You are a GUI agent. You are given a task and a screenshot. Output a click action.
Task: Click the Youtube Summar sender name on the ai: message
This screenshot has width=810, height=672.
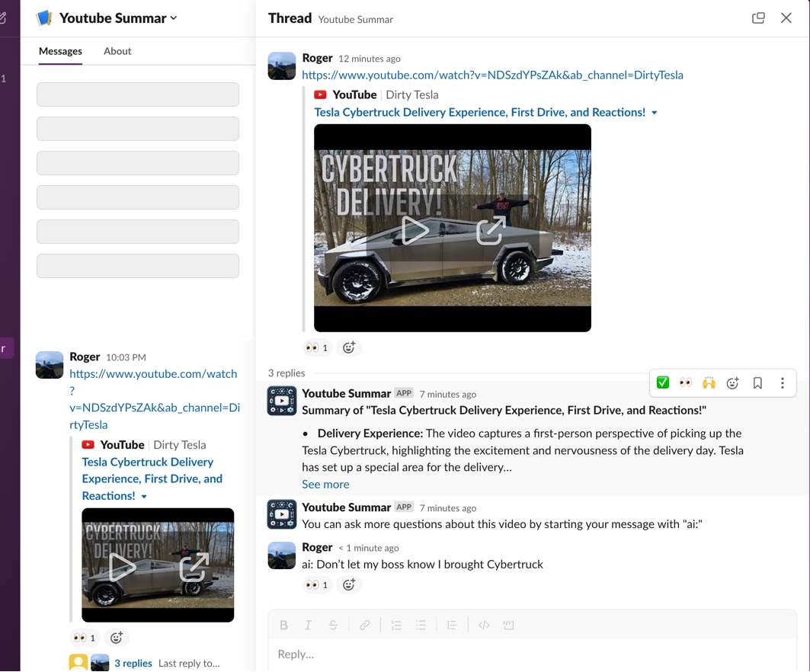tap(346, 507)
